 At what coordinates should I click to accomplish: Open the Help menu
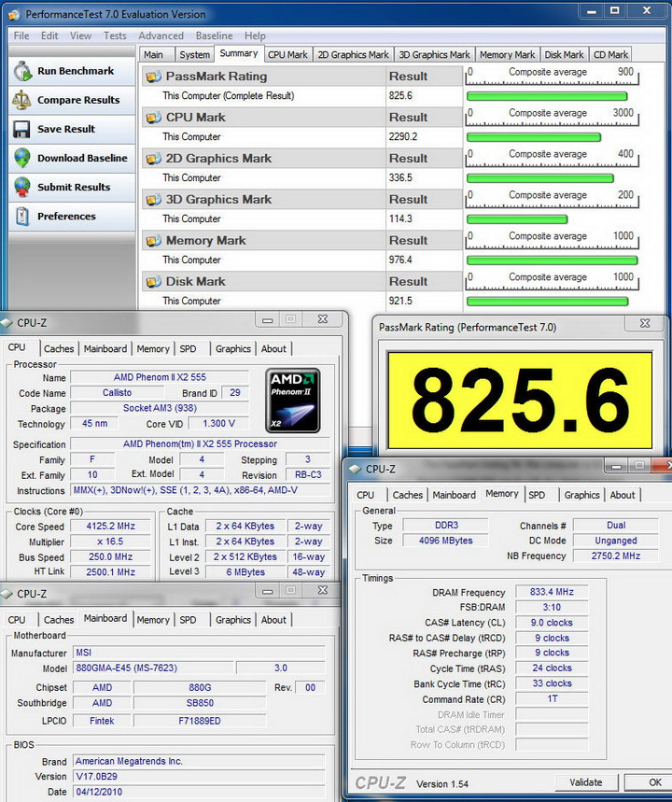click(x=255, y=35)
